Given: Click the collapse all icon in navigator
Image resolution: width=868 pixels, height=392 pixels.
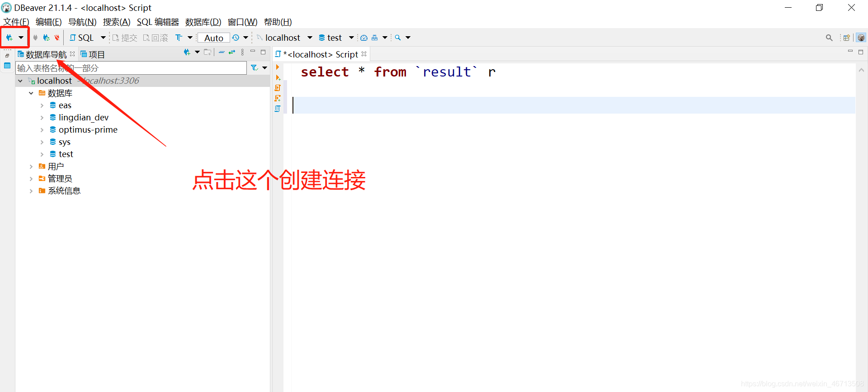Looking at the screenshot, I should tap(222, 53).
